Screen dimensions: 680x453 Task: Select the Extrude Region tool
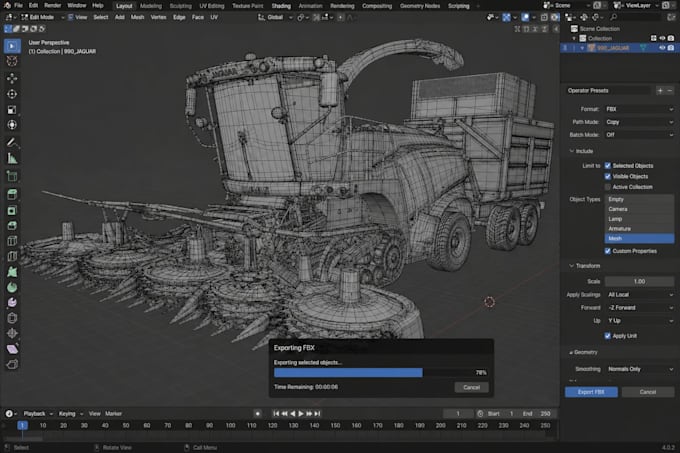12,194
